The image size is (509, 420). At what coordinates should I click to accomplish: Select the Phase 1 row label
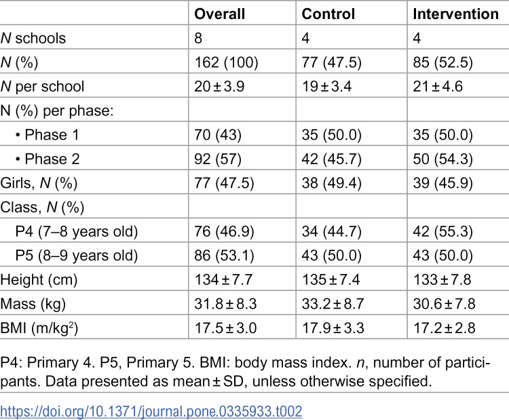click(x=48, y=135)
